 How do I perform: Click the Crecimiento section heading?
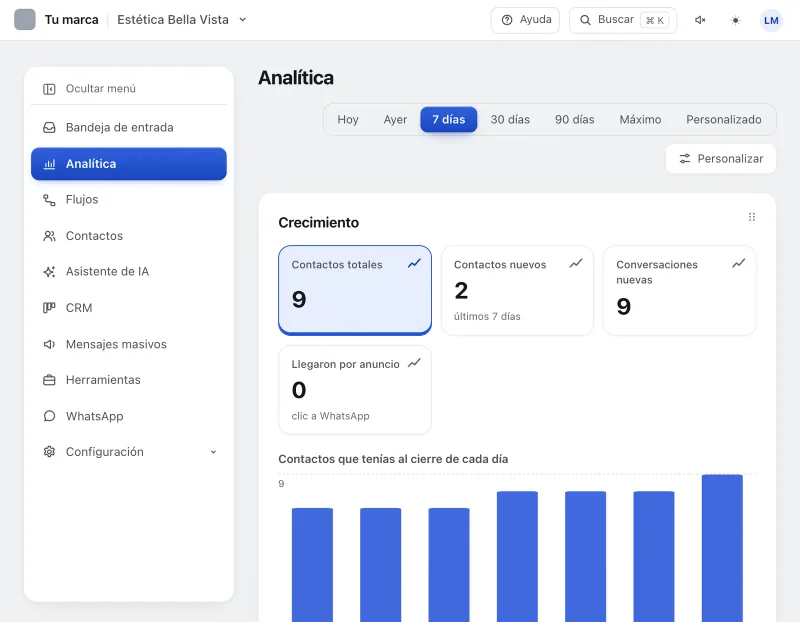pyautogui.click(x=318, y=222)
